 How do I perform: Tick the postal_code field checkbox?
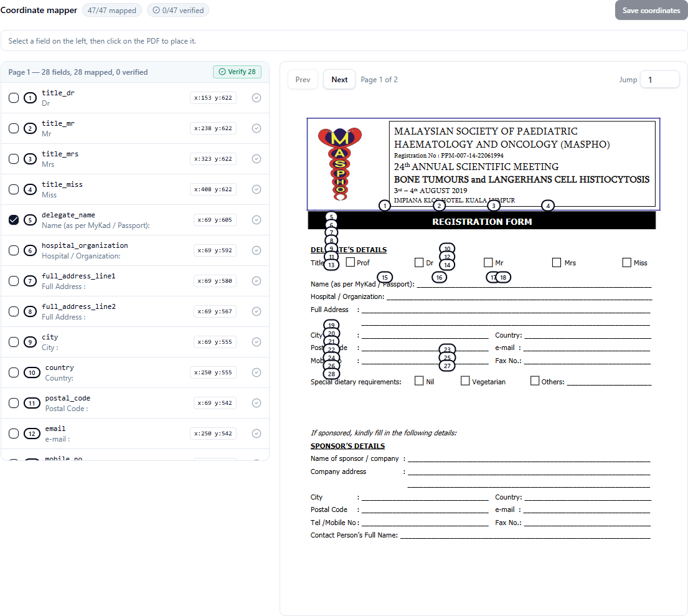[x=14, y=403]
